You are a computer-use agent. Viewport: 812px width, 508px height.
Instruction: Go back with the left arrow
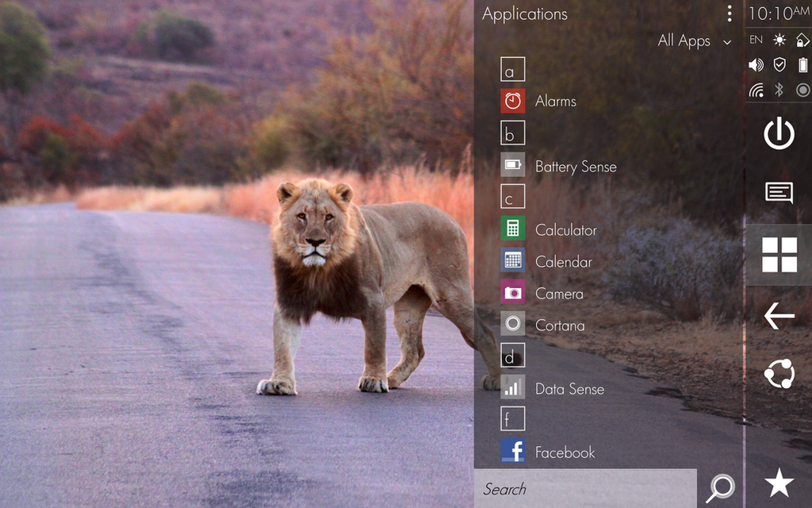pyautogui.click(x=779, y=316)
